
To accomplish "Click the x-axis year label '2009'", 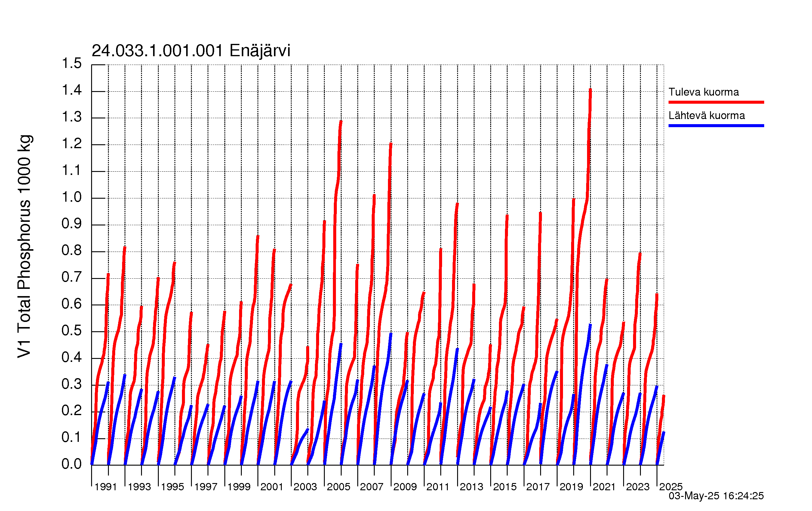I will click(405, 487).
